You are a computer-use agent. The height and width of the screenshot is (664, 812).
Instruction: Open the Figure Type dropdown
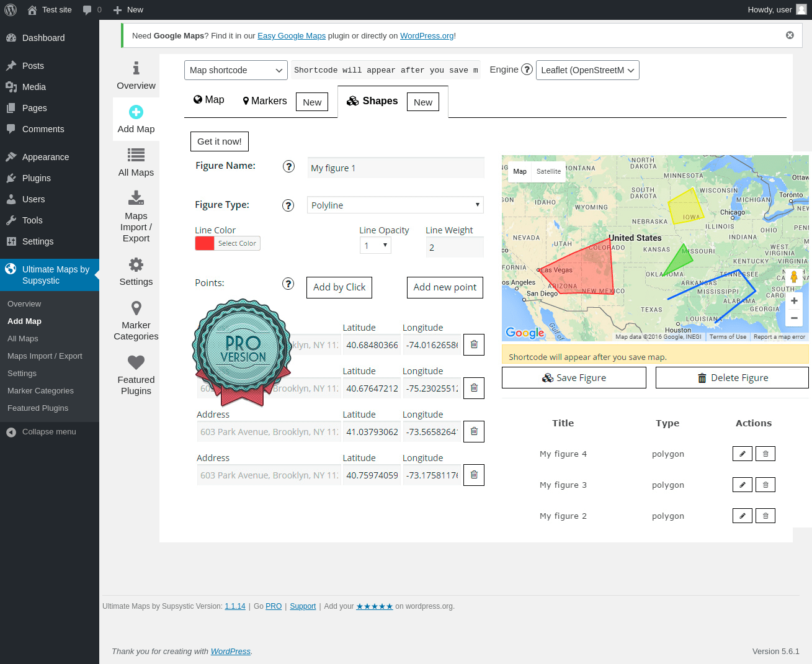[395, 205]
